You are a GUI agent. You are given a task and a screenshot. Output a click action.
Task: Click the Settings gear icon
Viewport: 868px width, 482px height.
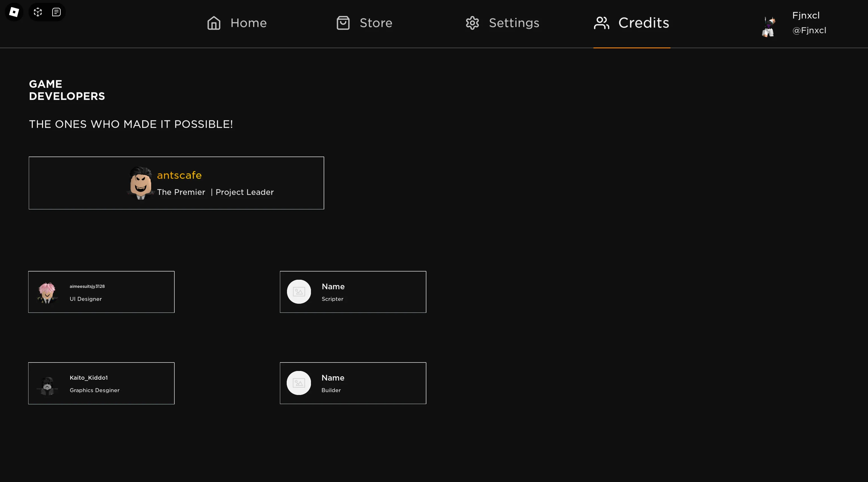[472, 23]
